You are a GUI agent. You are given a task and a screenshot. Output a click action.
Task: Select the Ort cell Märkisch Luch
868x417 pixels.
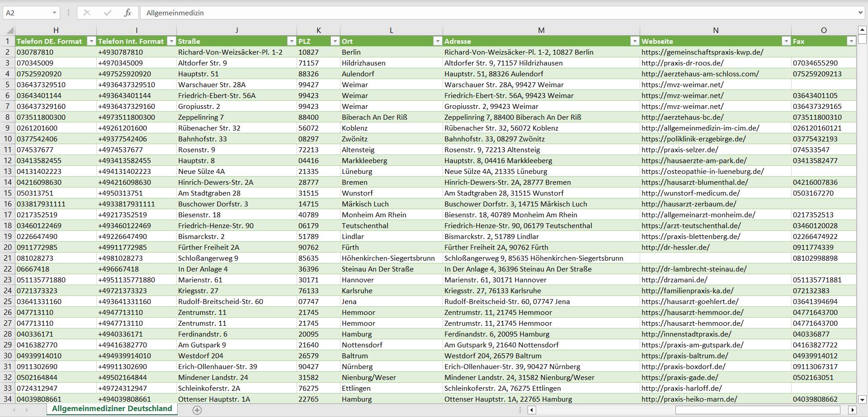click(392, 204)
